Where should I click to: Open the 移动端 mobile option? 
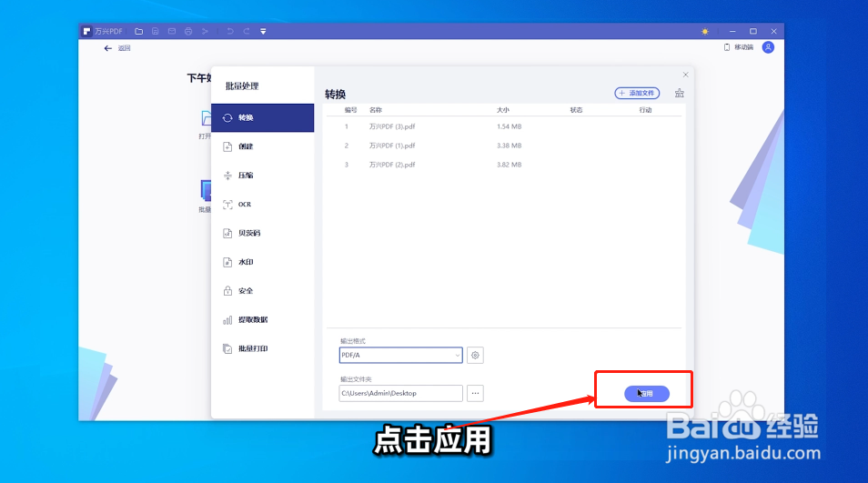click(x=739, y=47)
